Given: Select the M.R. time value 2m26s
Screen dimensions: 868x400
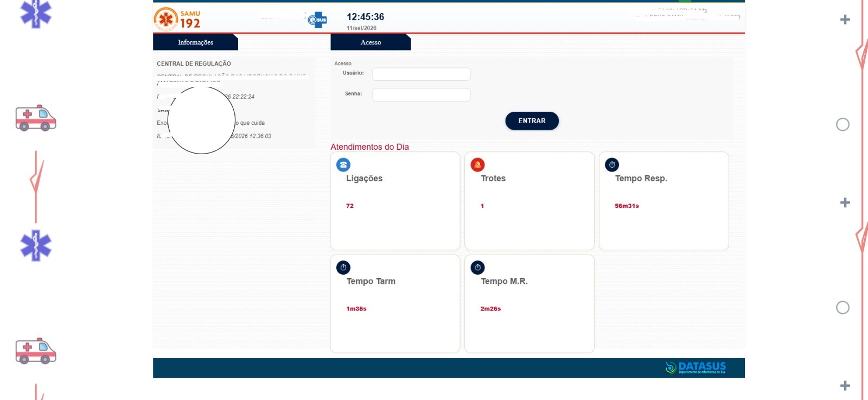Looking at the screenshot, I should coord(490,309).
